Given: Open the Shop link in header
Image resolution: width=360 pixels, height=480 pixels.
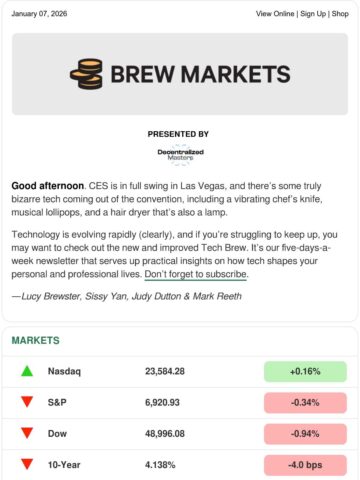Looking at the screenshot, I should coord(340,14).
